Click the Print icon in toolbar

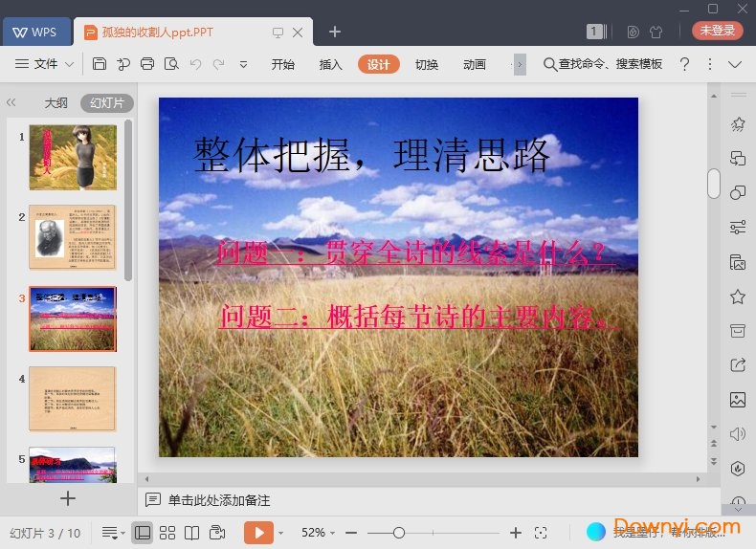[147, 64]
